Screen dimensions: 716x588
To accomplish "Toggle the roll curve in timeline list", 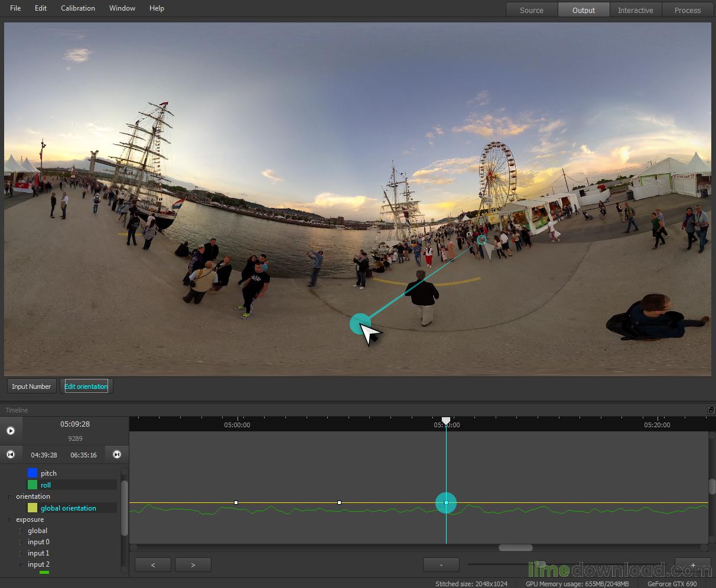I will (45, 485).
